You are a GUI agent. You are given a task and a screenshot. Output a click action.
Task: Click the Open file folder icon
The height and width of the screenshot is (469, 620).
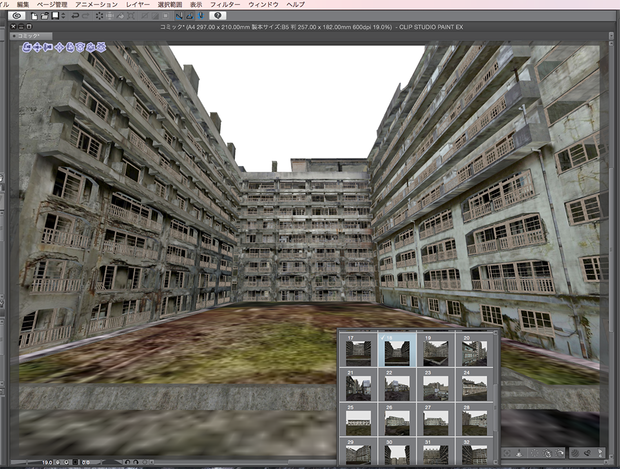[x=45, y=16]
